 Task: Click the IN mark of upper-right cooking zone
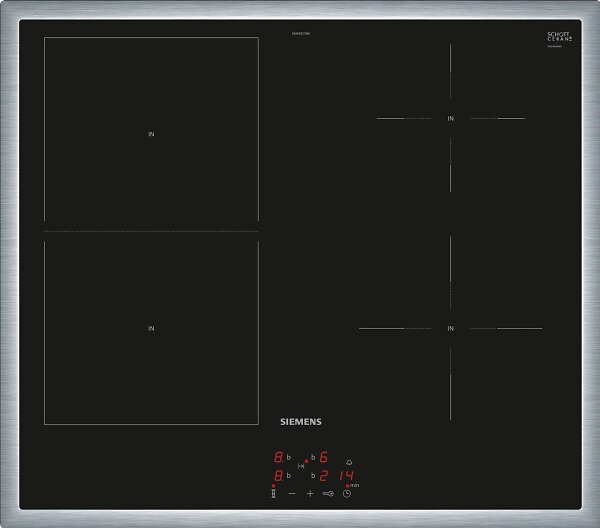tap(451, 119)
